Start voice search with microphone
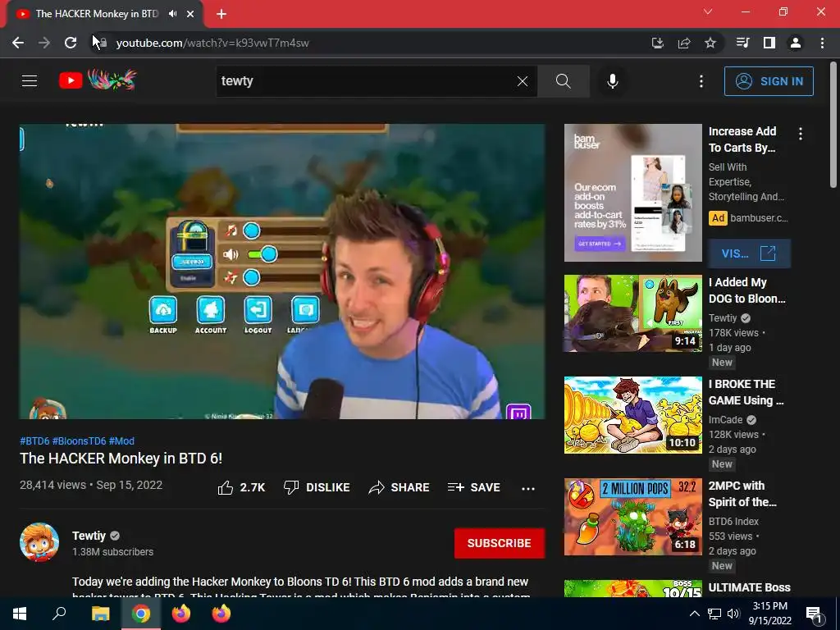Viewport: 840px width, 630px height. click(x=612, y=81)
